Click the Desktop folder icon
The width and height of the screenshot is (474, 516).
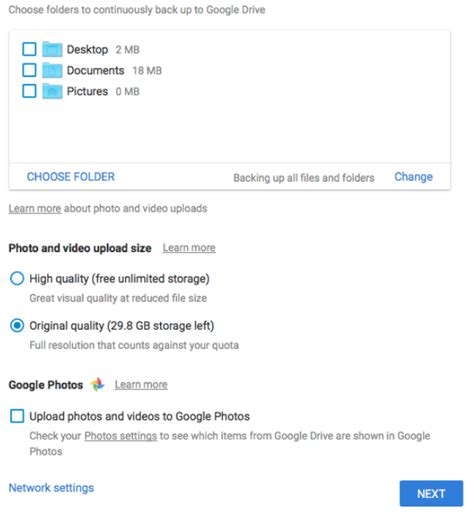[x=52, y=49]
